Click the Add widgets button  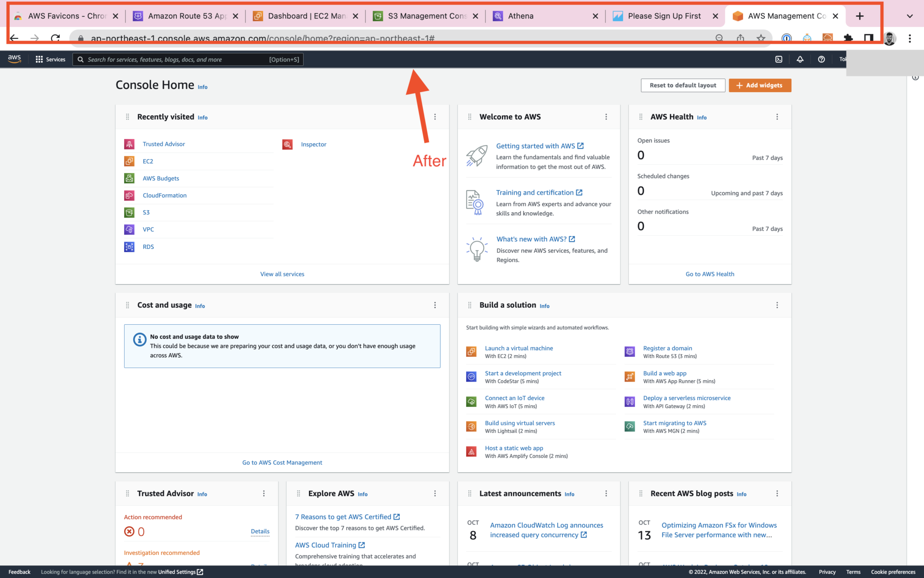pyautogui.click(x=760, y=85)
